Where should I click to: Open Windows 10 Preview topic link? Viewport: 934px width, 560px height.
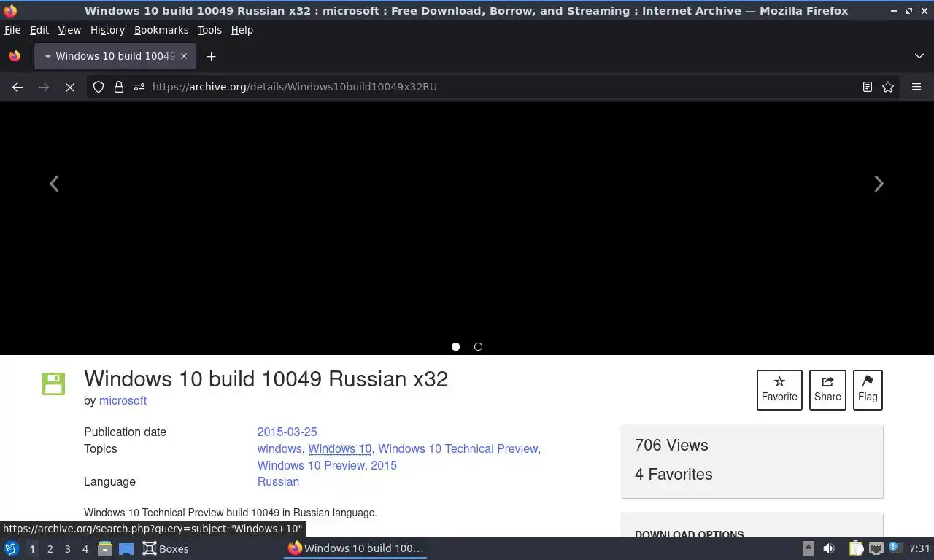tap(311, 465)
